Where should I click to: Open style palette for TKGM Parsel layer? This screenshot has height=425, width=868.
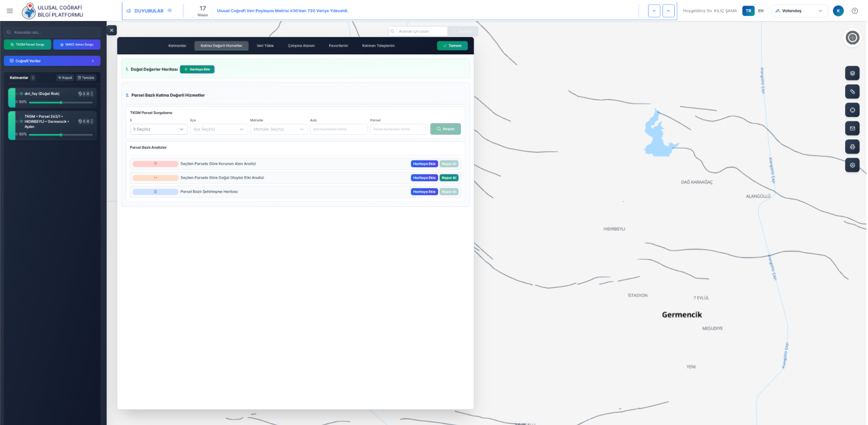(80, 122)
